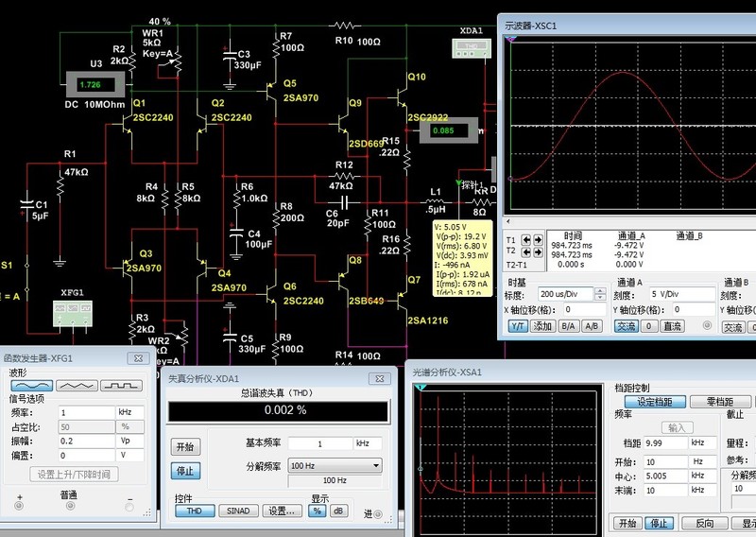Step up the oscilloscope timebase scale
Screen dimensions: 756x537
[602, 291]
